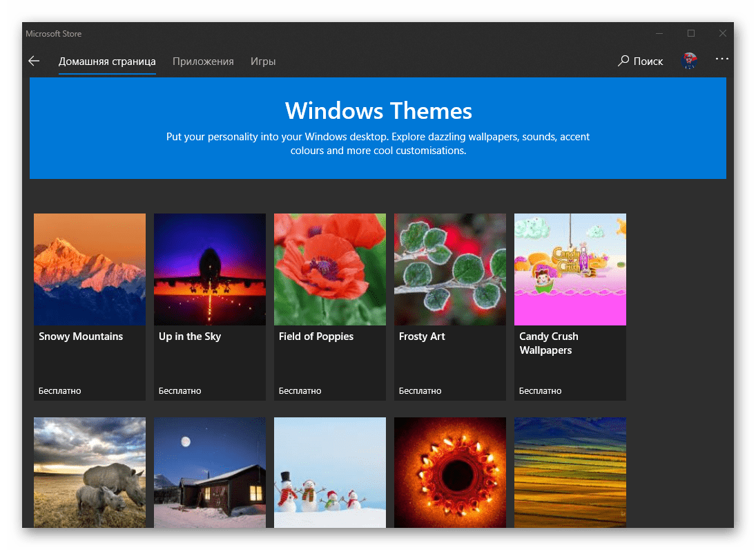This screenshot has width=756, height=550.
Task: Open the golden fields landscape thumbnail
Action: [570, 473]
